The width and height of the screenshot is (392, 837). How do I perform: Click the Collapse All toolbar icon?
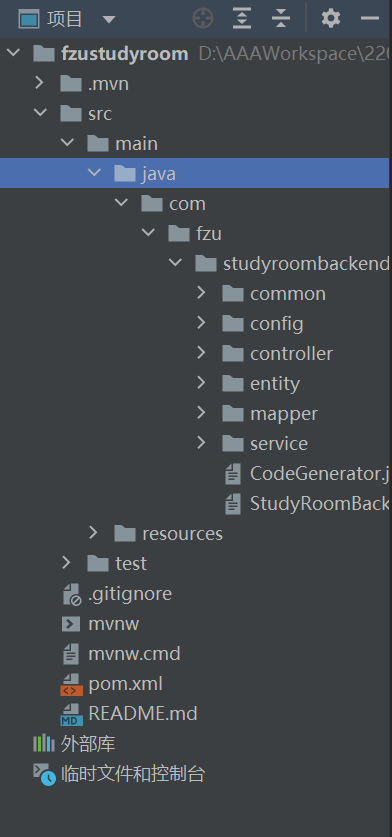tap(280, 19)
